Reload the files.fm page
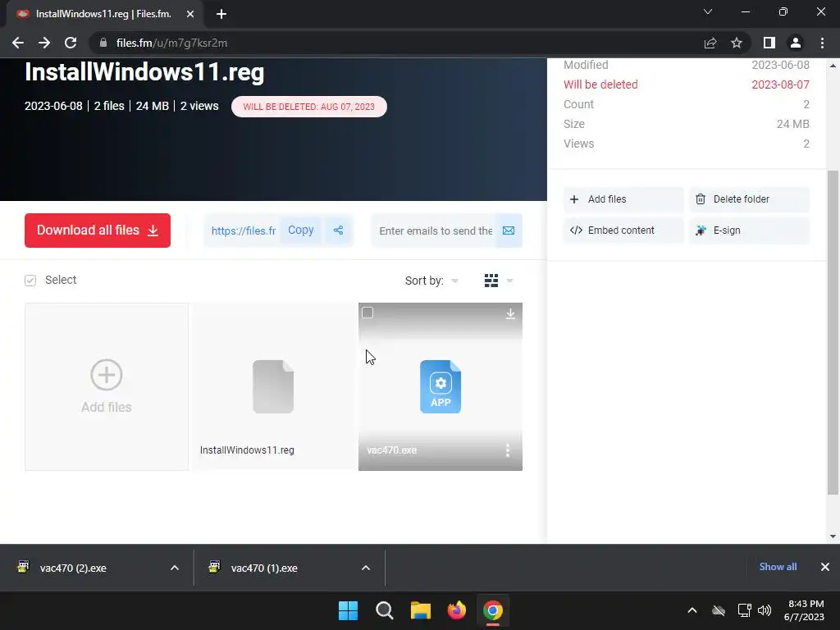Screen dimensions: 840x630 click(x=71, y=43)
